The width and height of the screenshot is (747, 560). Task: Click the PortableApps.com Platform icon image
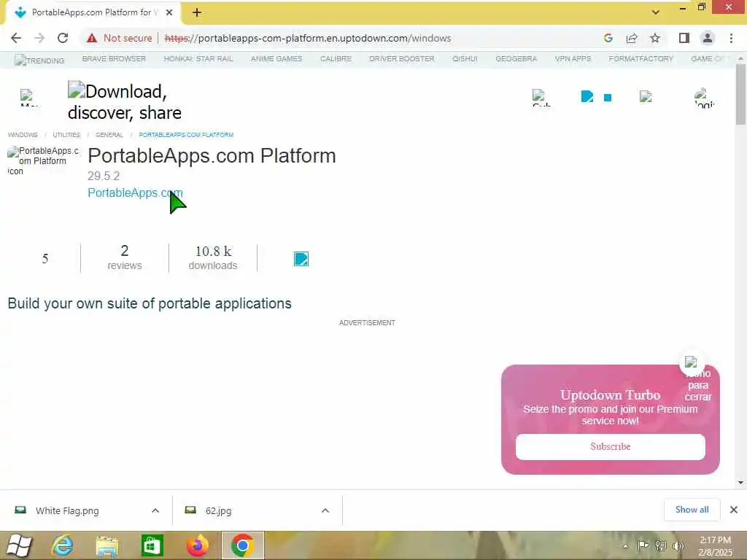coord(43,160)
